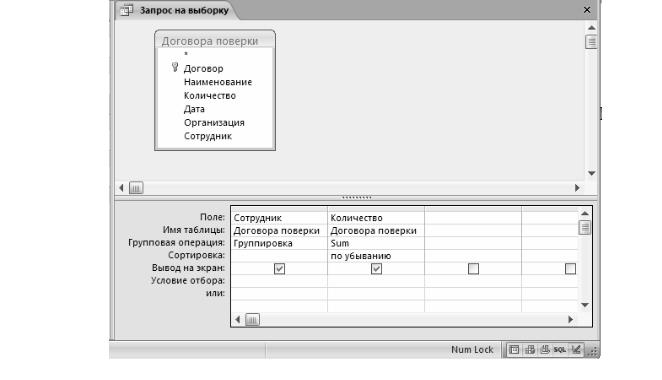Click up arrow of design grid scrollbar
The image size is (662, 380).
click(585, 214)
